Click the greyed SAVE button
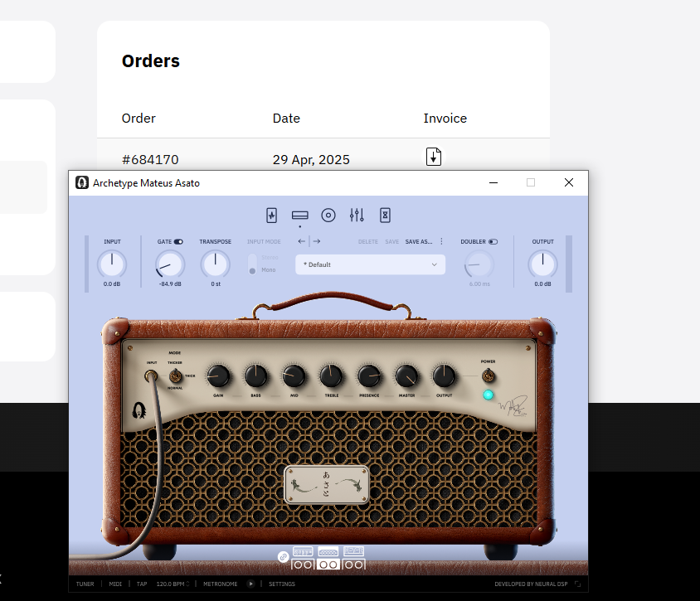 (x=392, y=241)
